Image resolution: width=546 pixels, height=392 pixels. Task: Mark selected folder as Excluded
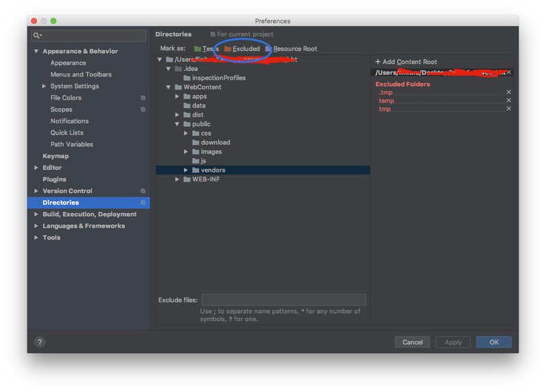pos(242,48)
